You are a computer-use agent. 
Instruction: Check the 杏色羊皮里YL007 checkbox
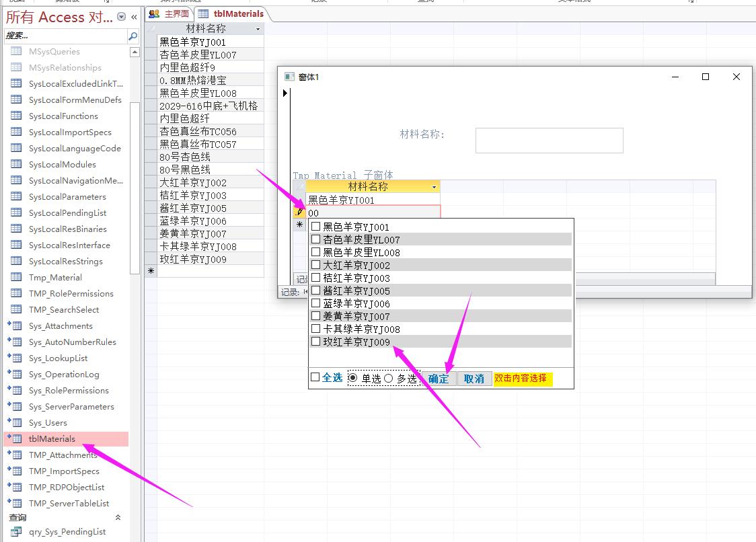point(316,239)
